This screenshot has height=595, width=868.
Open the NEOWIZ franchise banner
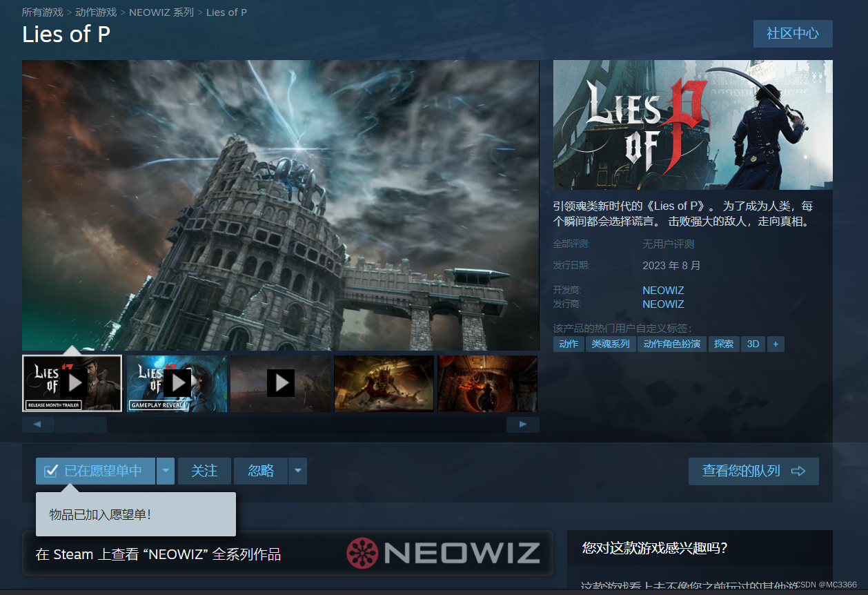[288, 553]
